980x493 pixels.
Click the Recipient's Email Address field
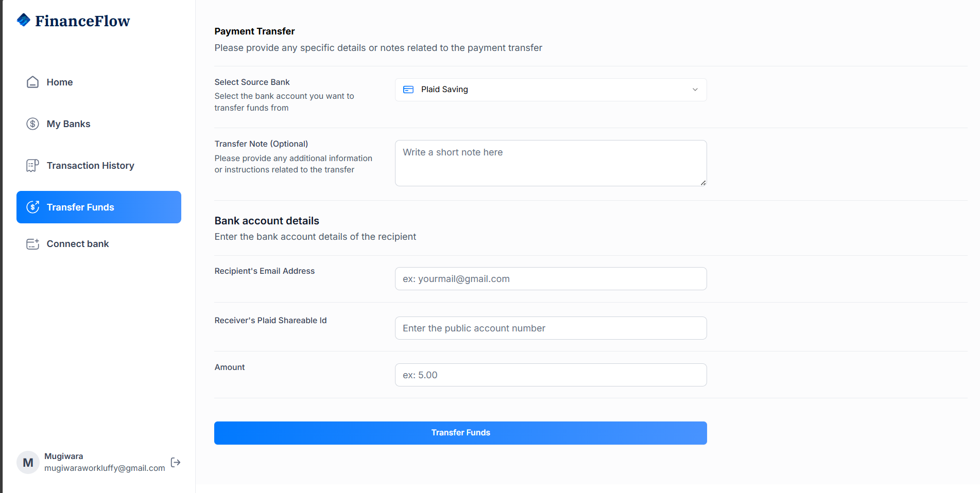[551, 279]
